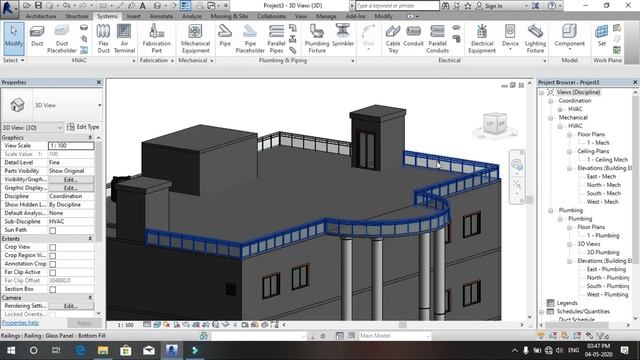The width and height of the screenshot is (640, 360).
Task: Click Edit for Rendering Settings
Action: [x=70, y=306]
